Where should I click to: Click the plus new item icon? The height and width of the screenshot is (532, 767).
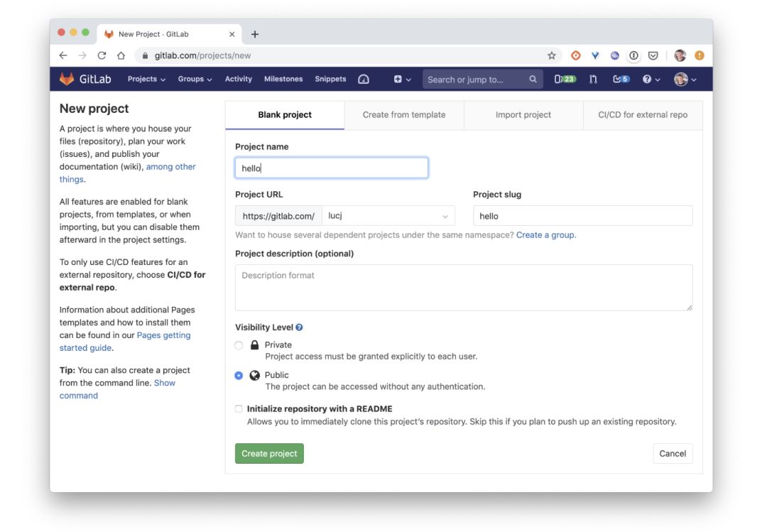tap(398, 80)
